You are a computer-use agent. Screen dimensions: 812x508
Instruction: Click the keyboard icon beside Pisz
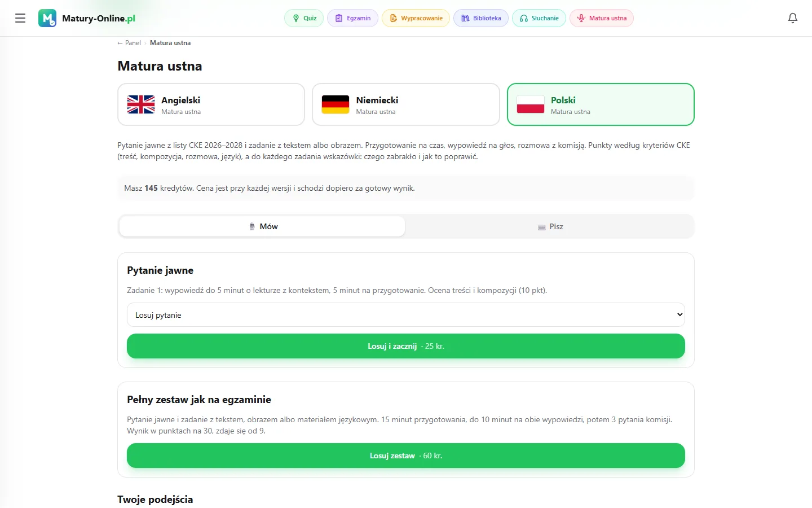point(541,227)
